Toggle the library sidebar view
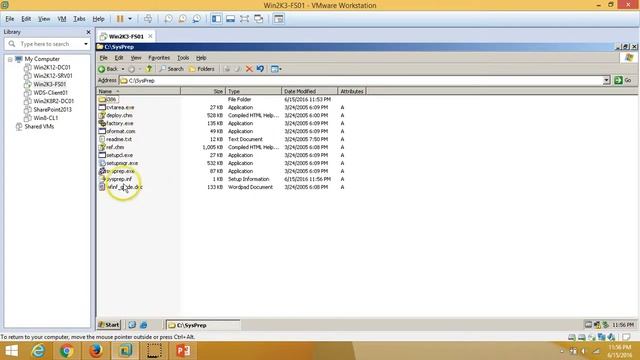This screenshot has height=360, width=640. (216, 19)
